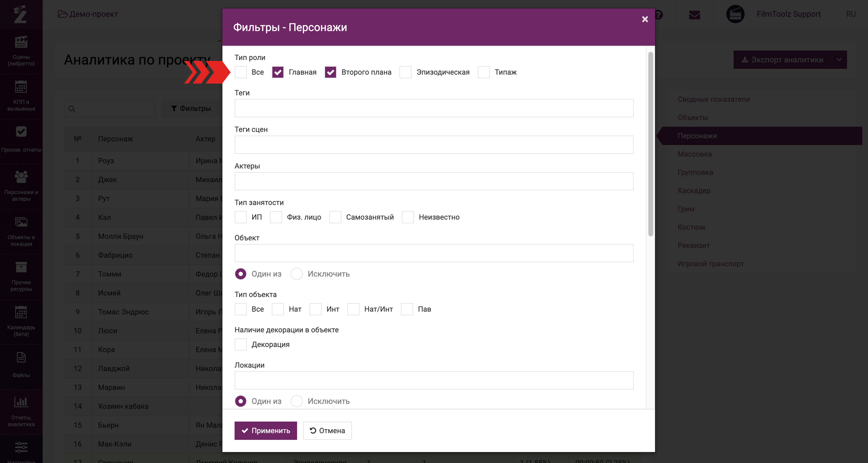Viewport: 868px width, 463px height.
Task: Open КПП и вызывные section
Action: click(21, 96)
